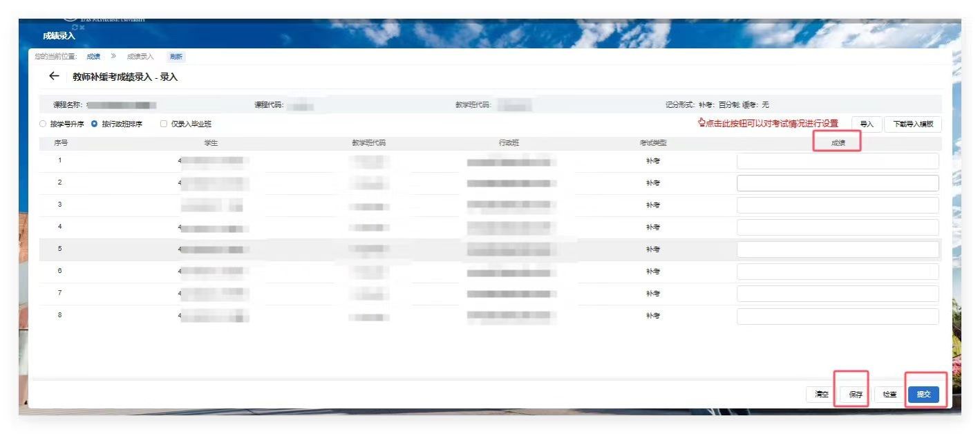Click the 刷新 button in breadcrumb bar

pyautogui.click(x=176, y=57)
